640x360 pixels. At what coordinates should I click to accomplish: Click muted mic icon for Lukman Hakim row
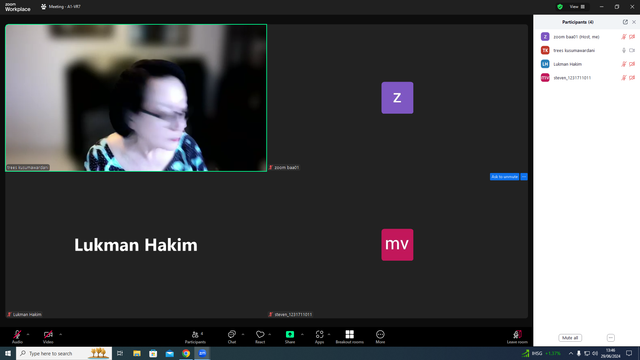[624, 64]
